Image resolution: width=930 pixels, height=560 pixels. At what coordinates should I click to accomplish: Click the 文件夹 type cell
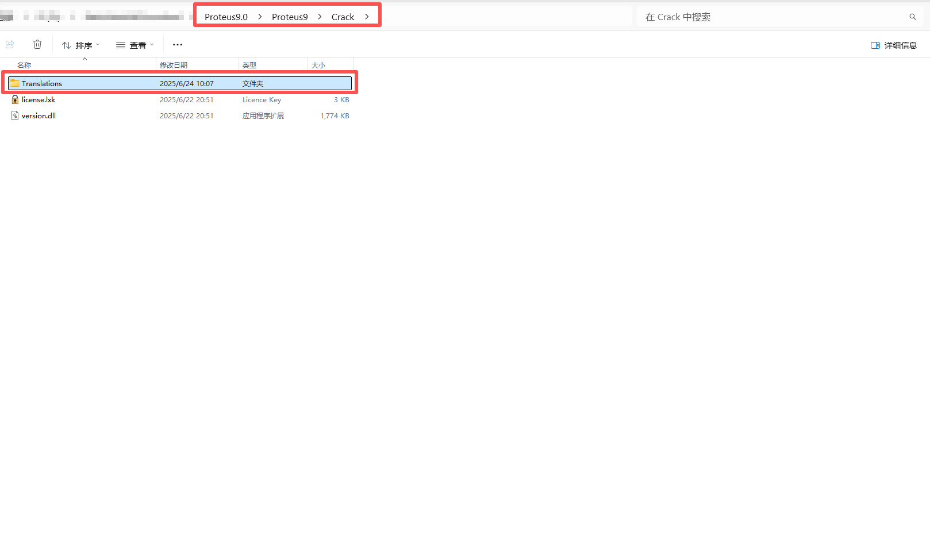[253, 83]
